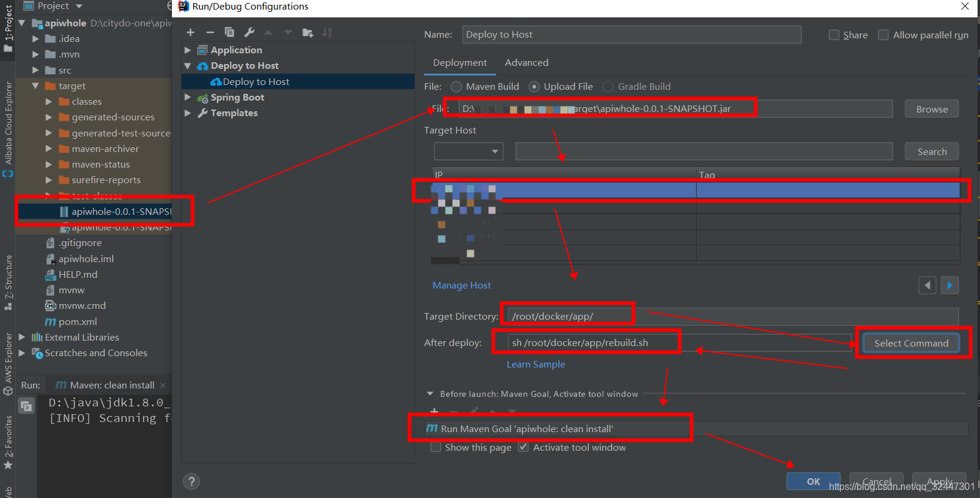
Task: Toggle Show this page checkbox
Action: pos(436,447)
